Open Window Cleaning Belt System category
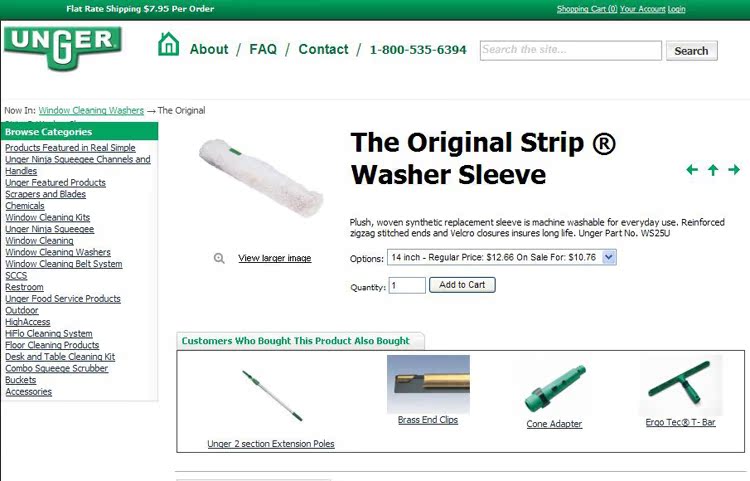Viewport: 750px width, 481px height. (64, 264)
